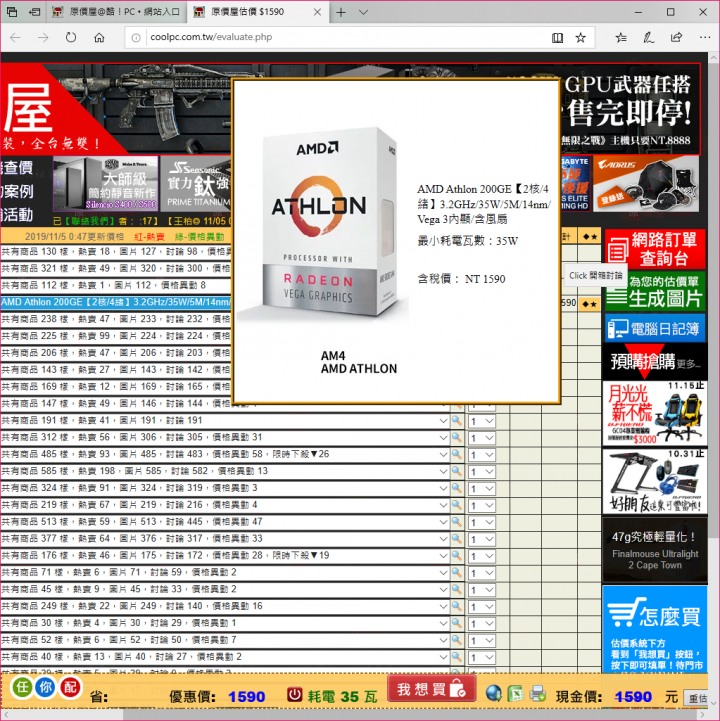Screen dimensions: 720x721
Task: Open the 預購搶購 banner
Action: pos(655,362)
